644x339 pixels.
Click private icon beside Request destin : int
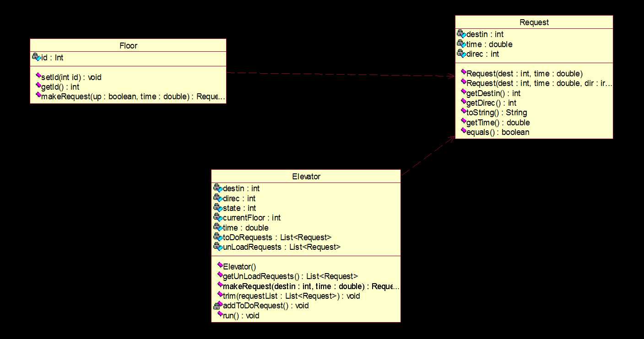[x=461, y=34]
